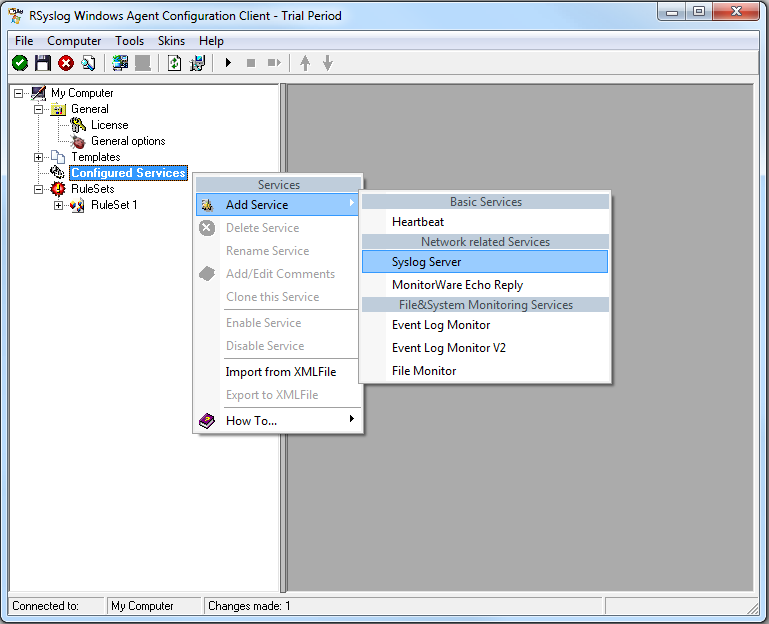Image resolution: width=769 pixels, height=624 pixels.
Task: Click How To... menu entry
Action: point(278,421)
